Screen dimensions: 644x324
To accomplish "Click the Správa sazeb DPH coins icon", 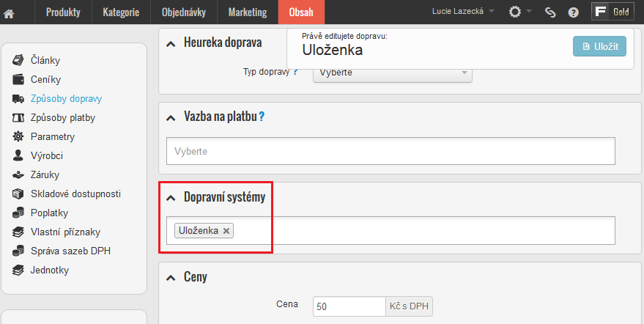I will pyautogui.click(x=18, y=251).
